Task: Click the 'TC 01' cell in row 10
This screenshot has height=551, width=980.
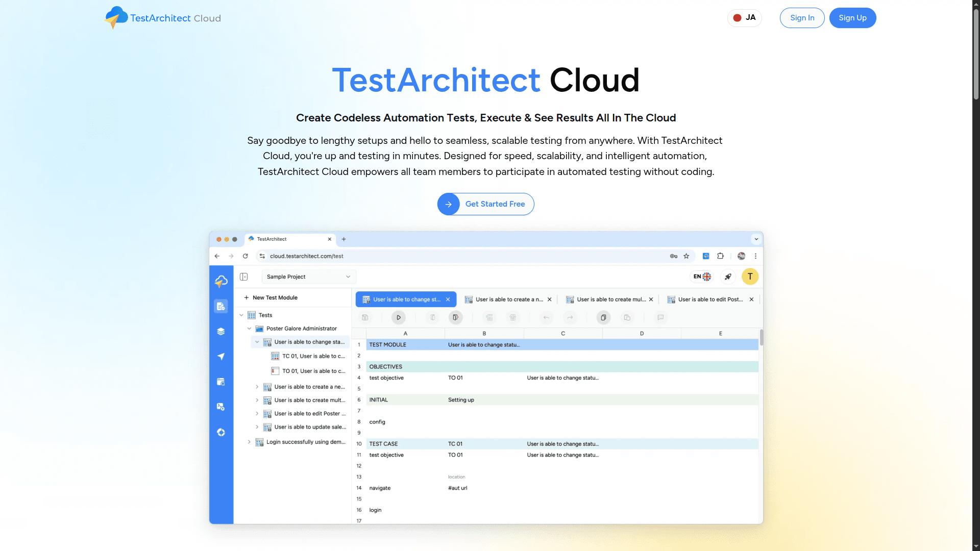Action: tap(484, 444)
